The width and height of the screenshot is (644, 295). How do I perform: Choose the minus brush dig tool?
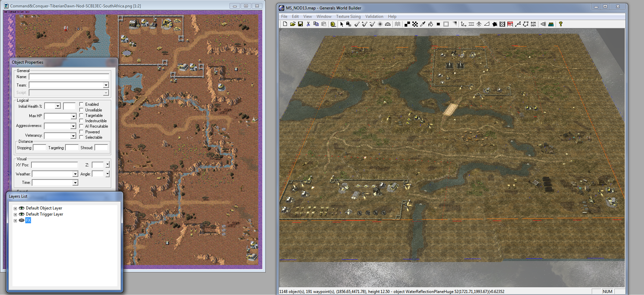(x=372, y=24)
